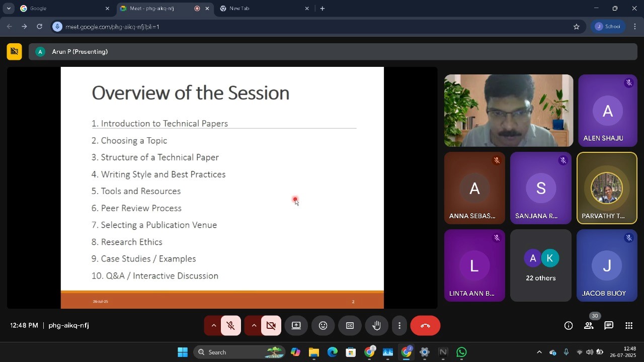
Task: Open the tab search dropdown in Chrome
Action: click(x=9, y=9)
